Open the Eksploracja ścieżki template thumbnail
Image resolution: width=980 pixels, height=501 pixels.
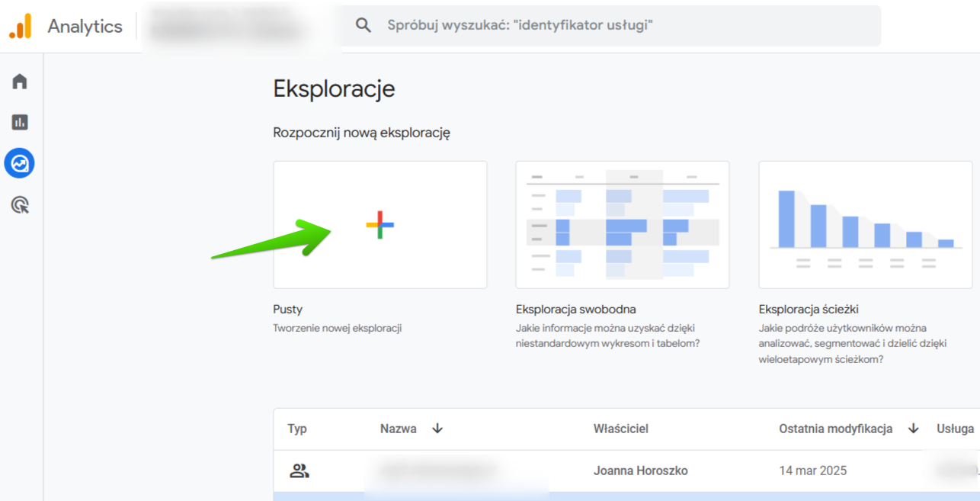(x=865, y=225)
